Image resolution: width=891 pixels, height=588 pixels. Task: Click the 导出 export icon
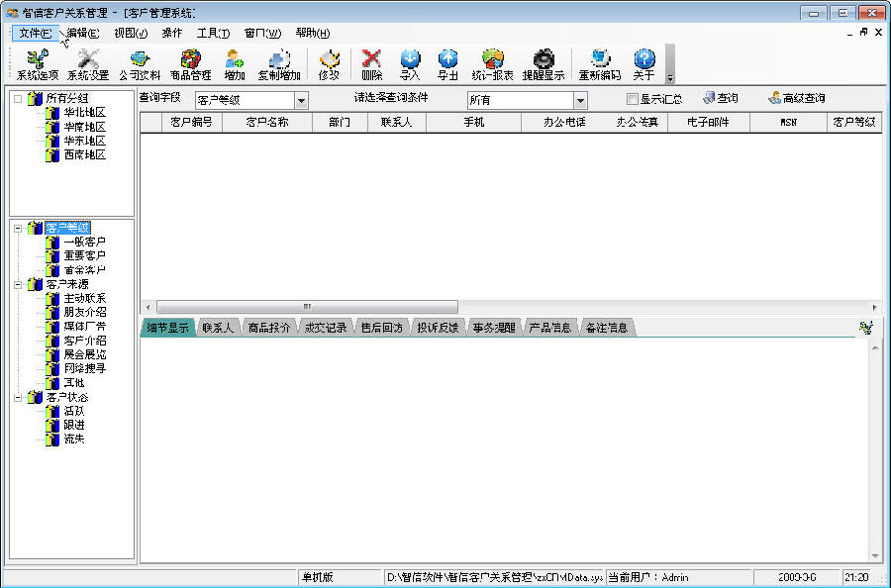447,64
